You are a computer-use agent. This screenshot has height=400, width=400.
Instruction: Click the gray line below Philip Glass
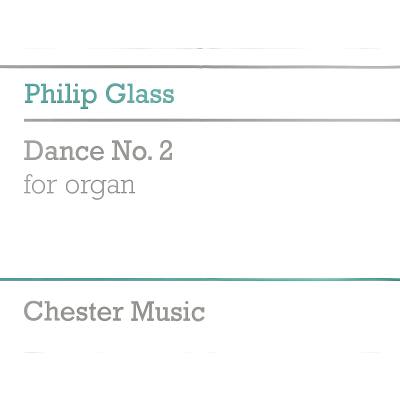(x=212, y=120)
